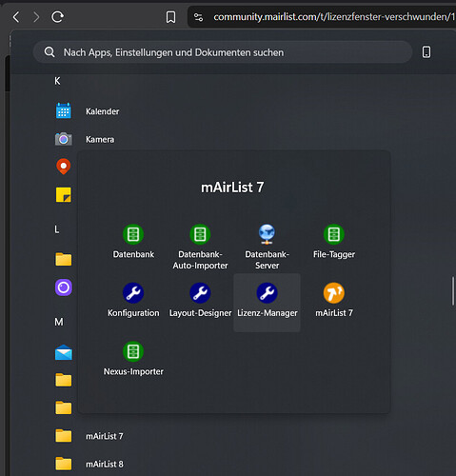Open the red map pin app
The height and width of the screenshot is (476, 456).
point(64,167)
